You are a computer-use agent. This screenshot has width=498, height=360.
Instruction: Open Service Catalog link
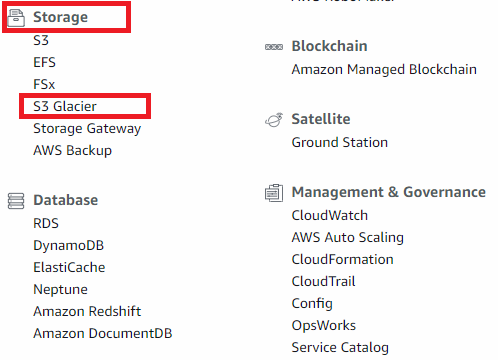tap(340, 348)
